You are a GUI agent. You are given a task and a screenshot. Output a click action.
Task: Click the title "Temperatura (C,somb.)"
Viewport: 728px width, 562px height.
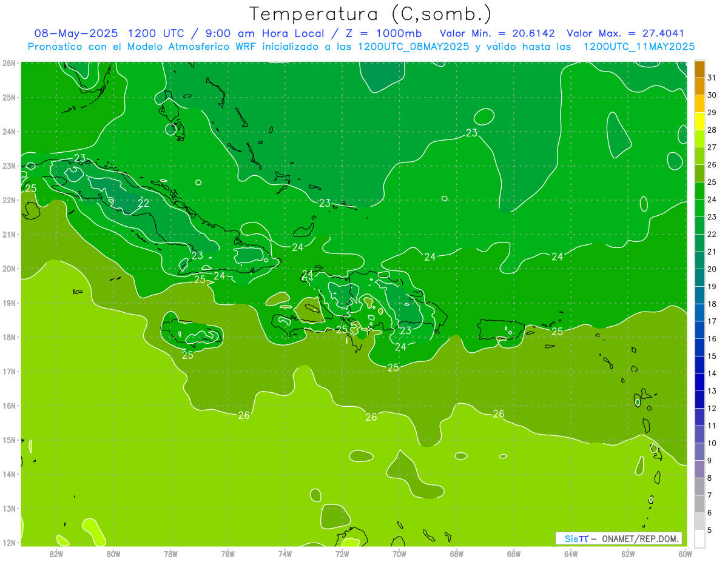[x=371, y=14]
